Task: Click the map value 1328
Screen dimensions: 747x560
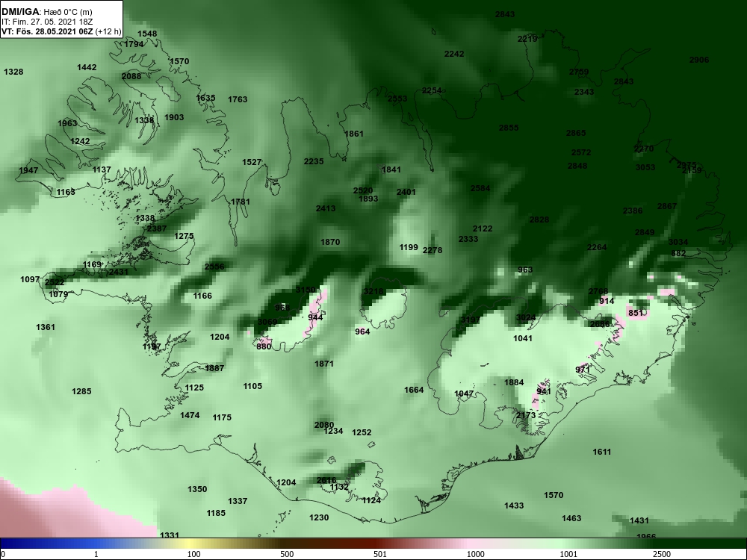Action: pyautogui.click(x=13, y=72)
